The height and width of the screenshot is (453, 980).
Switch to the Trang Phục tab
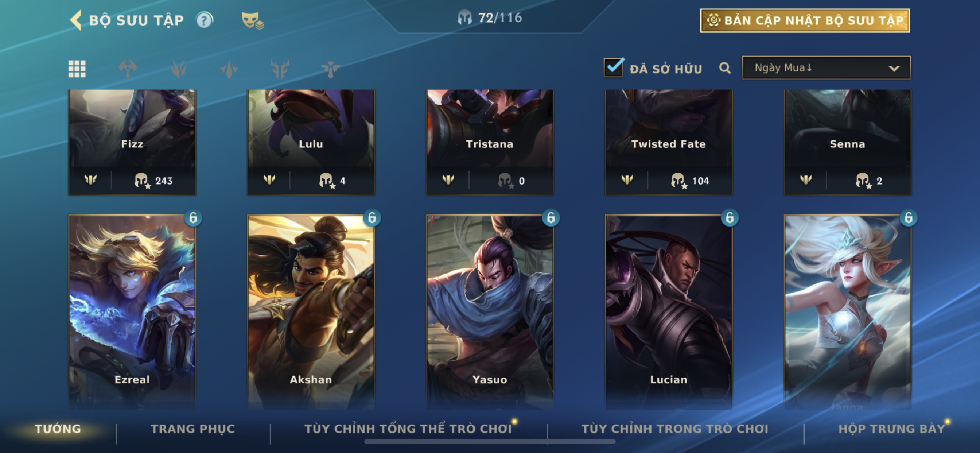click(x=193, y=429)
